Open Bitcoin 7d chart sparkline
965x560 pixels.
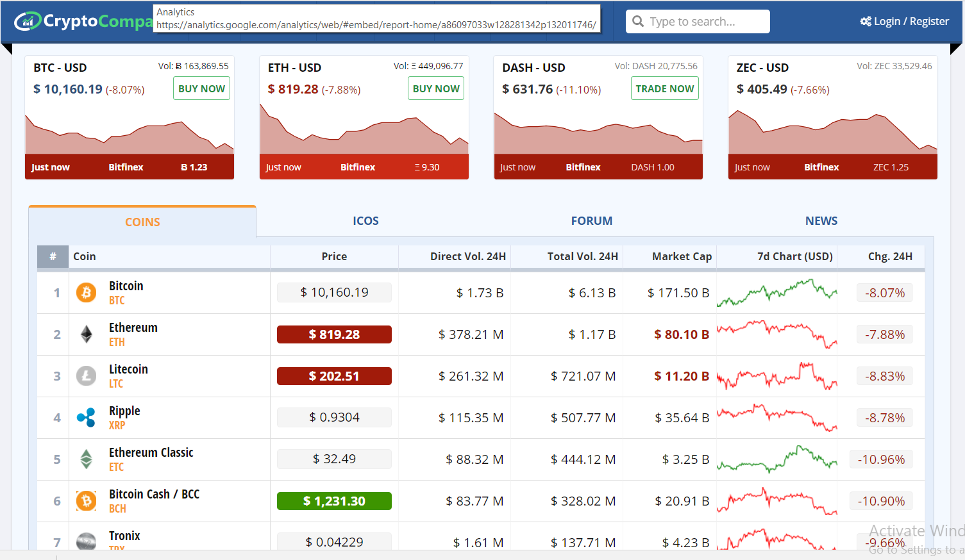[776, 293]
